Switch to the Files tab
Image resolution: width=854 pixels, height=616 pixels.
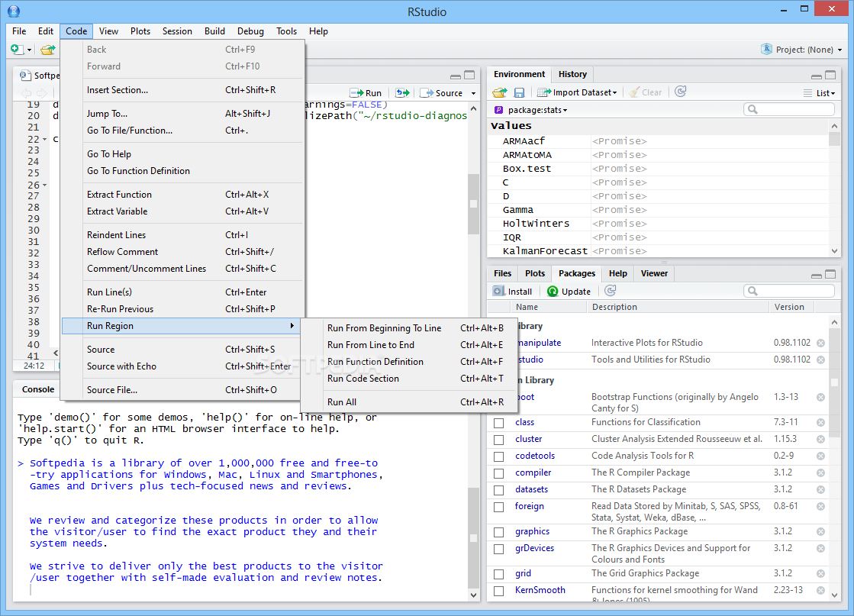(502, 273)
